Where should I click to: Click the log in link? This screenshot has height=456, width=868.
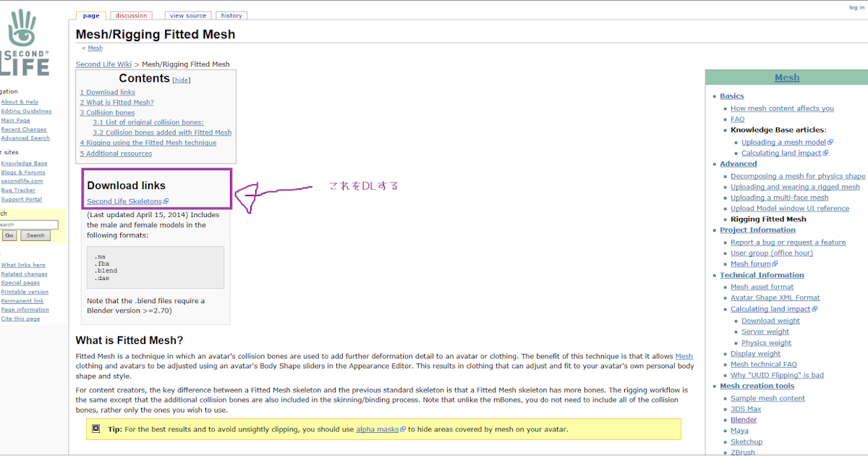point(856,7)
